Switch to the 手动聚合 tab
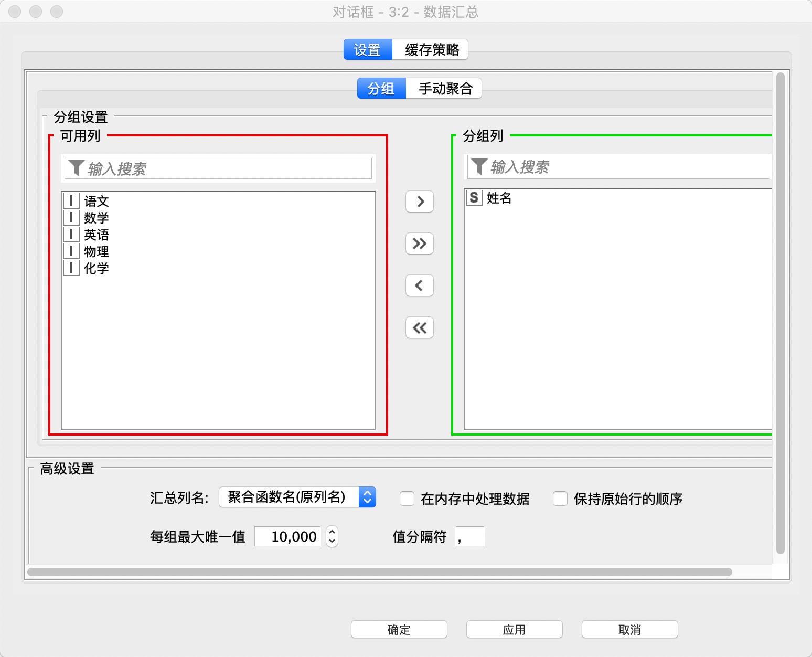 point(445,89)
